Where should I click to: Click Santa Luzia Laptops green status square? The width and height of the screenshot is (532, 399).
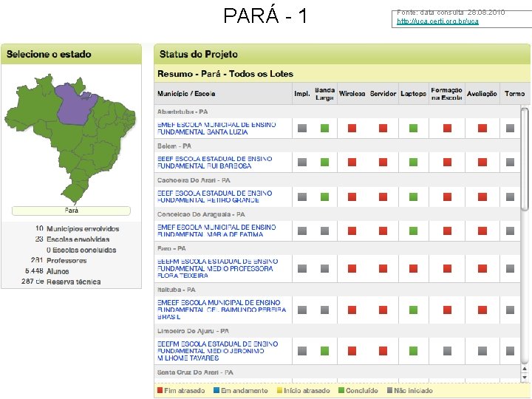[413, 129]
